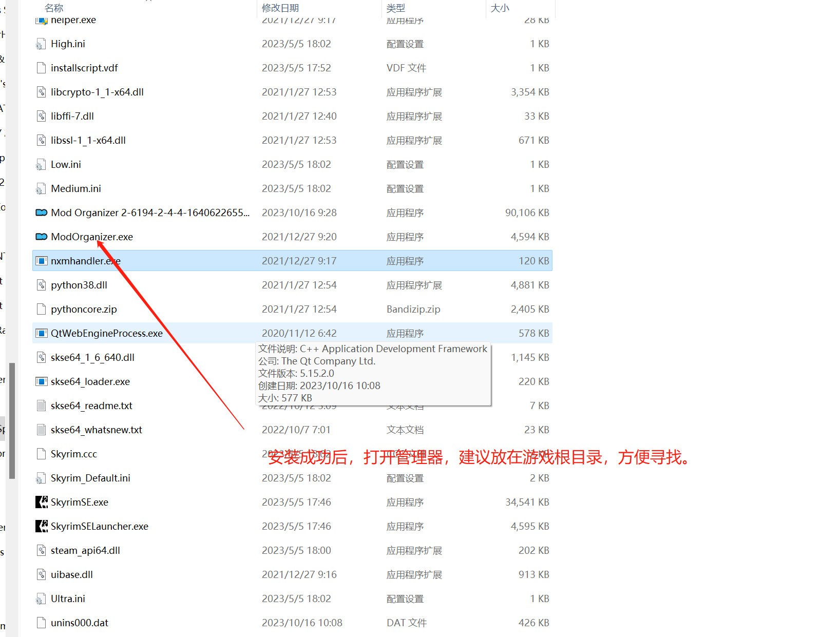The image size is (840, 637).
Task: Click the SkyrimSE.exe game icon
Action: click(x=41, y=502)
